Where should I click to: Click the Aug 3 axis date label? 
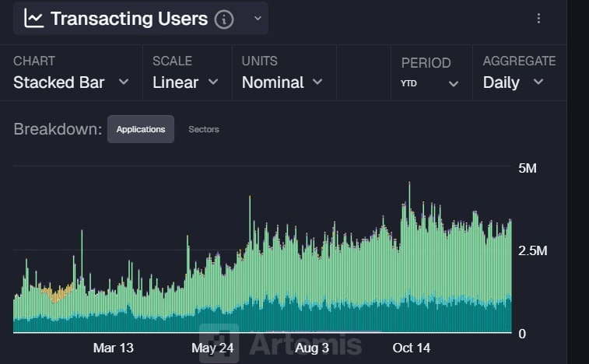click(x=312, y=348)
